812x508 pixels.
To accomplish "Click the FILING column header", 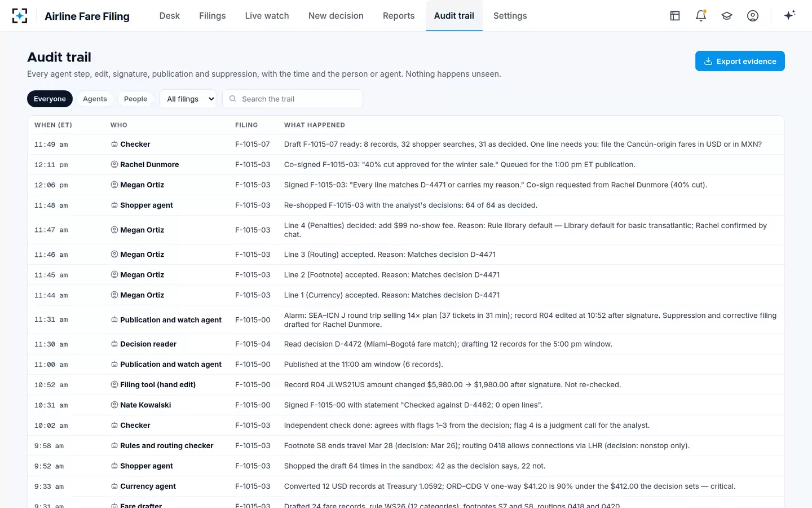I will coord(246,125).
